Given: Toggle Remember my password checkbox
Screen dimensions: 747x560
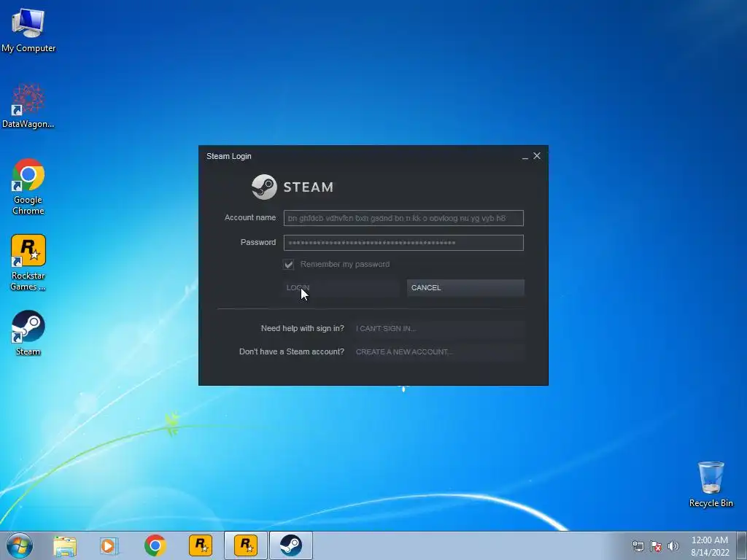Looking at the screenshot, I should click(289, 264).
